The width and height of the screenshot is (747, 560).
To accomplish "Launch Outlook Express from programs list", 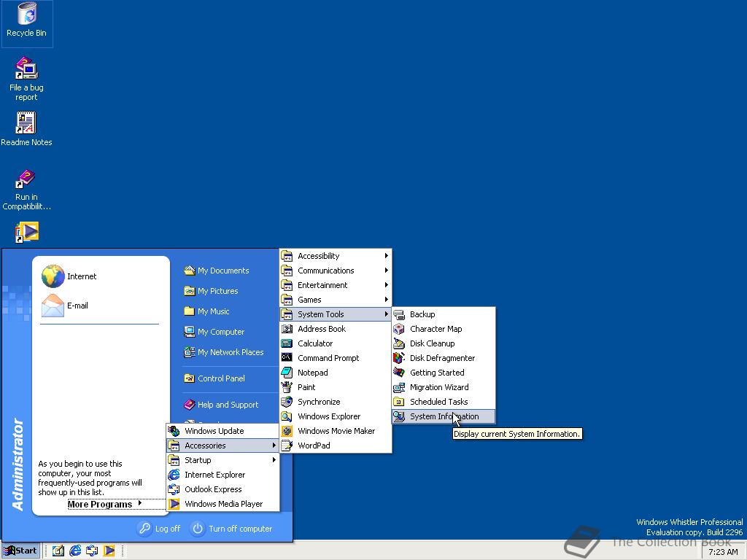I will [223, 489].
